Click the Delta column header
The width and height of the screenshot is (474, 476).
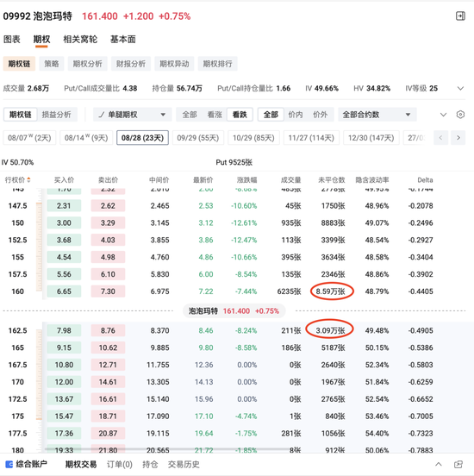pyautogui.click(x=425, y=180)
